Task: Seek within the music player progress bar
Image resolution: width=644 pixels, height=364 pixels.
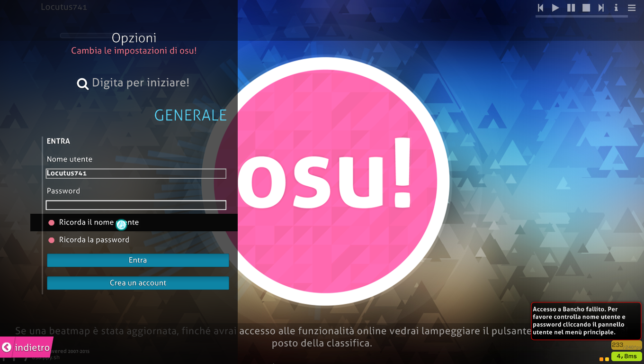Action: click(586, 17)
